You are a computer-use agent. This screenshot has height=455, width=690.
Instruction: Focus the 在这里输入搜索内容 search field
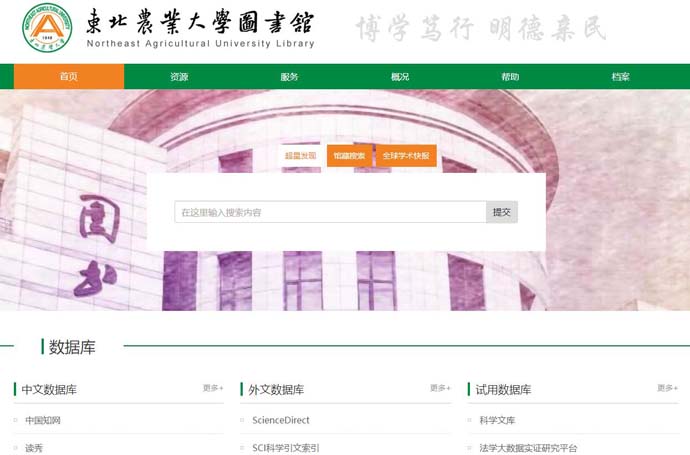tap(330, 212)
